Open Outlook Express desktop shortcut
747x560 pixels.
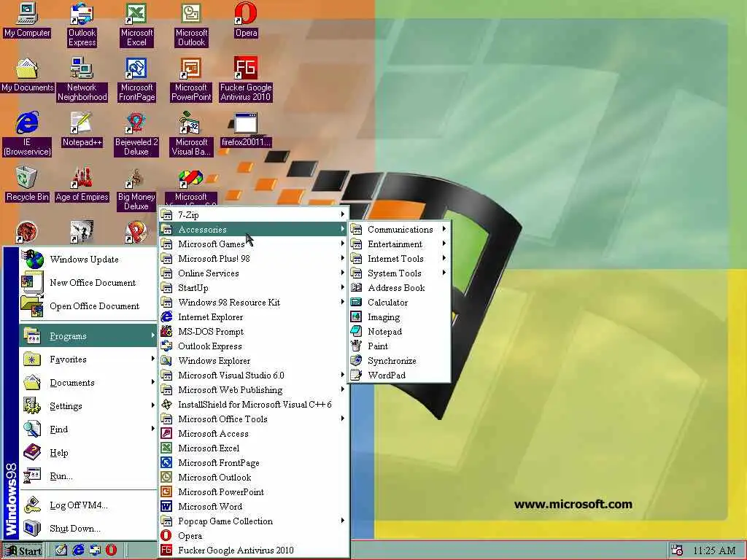pos(82,25)
